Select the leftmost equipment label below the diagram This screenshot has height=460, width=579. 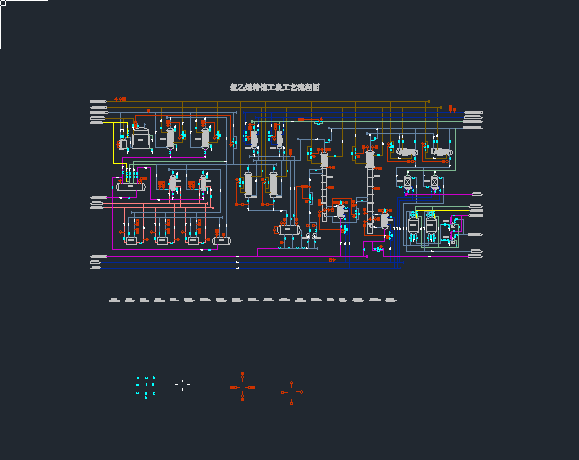point(114,300)
